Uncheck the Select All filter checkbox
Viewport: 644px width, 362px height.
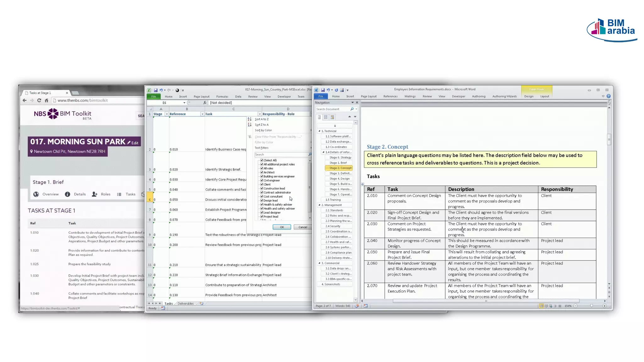[262, 160]
